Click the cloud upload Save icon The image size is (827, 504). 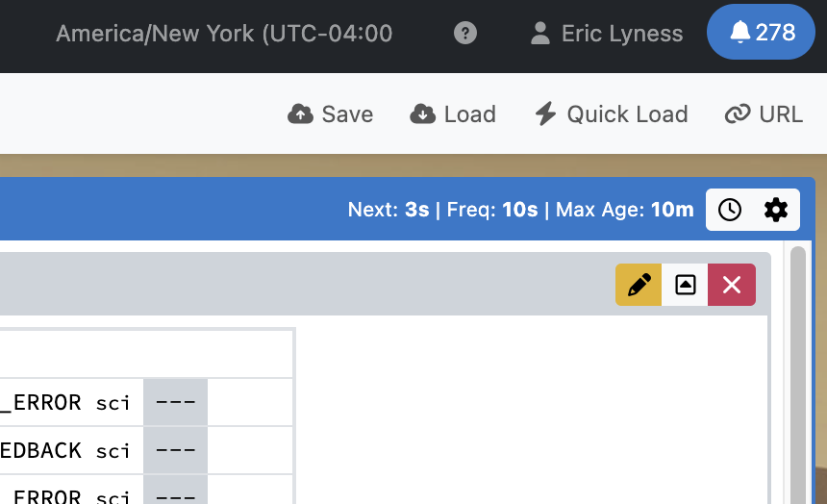[x=300, y=114]
